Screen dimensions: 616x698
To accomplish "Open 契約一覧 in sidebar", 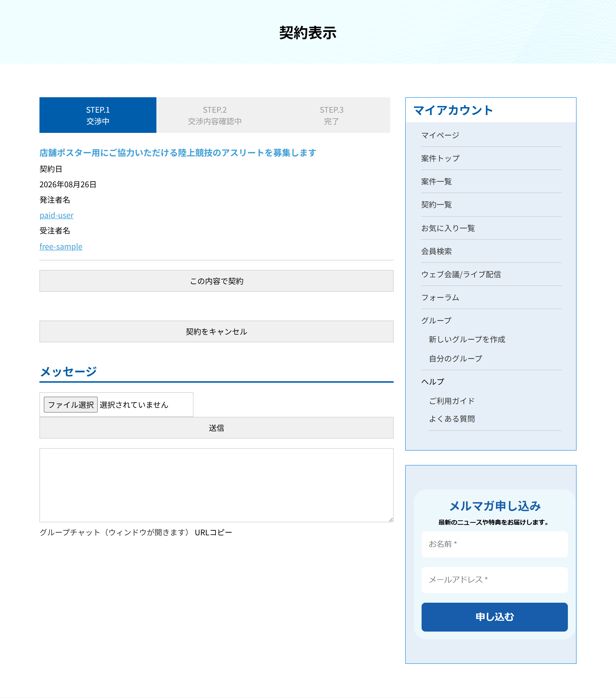I will pos(436,205).
